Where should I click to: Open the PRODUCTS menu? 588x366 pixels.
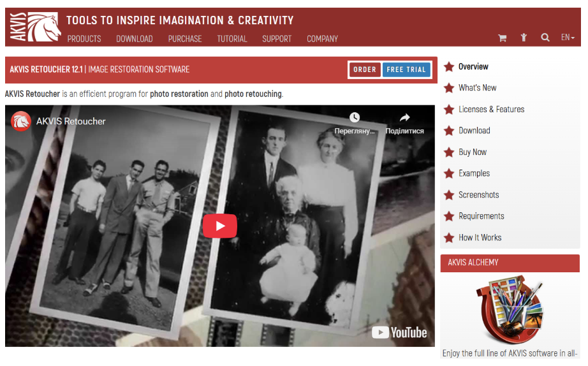[x=84, y=39]
